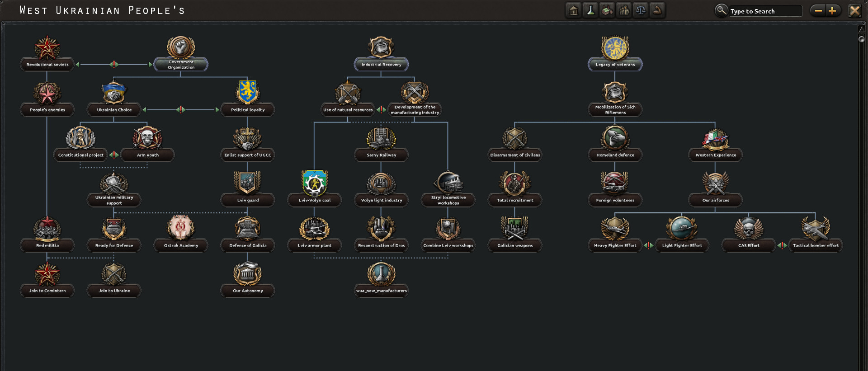The image size is (868, 371).
Task: Pick the Political loyalty coat-of-arms icon
Action: pos(248,92)
